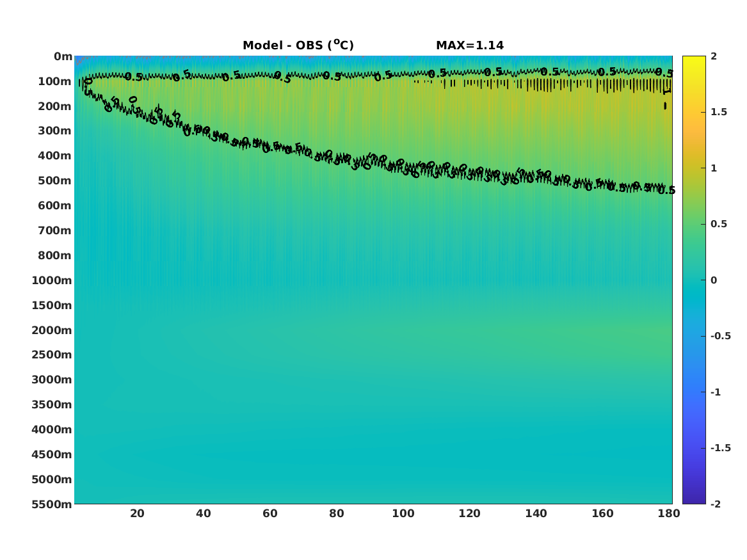This screenshot has height=560, width=747.
Task: Click the x-axis tick label "40"
Action: point(204,513)
